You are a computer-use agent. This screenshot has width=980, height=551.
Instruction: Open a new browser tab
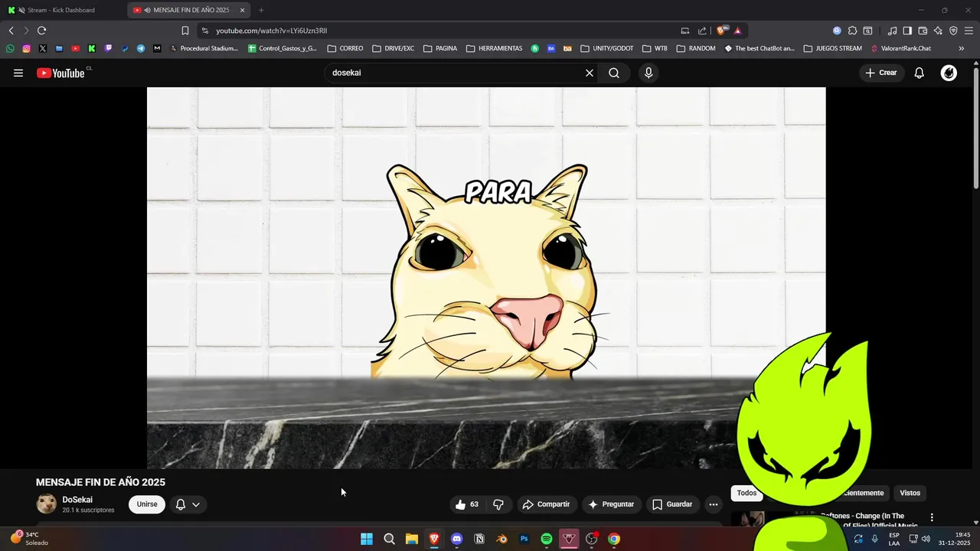261,10
